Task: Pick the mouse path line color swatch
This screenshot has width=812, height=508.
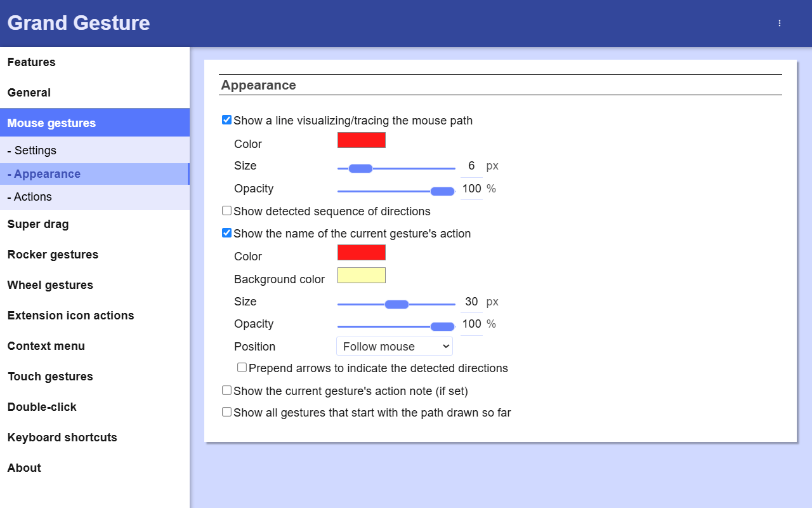Action: (362, 140)
